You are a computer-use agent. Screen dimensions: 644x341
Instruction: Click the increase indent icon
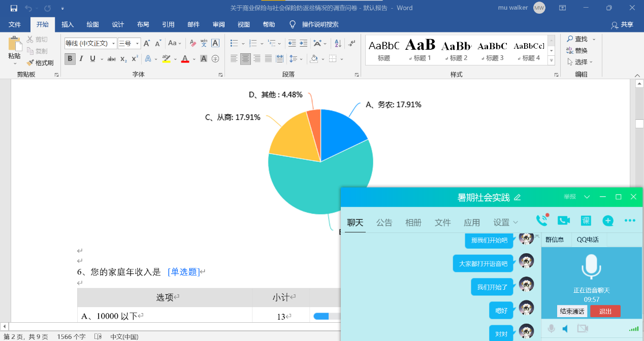(303, 44)
